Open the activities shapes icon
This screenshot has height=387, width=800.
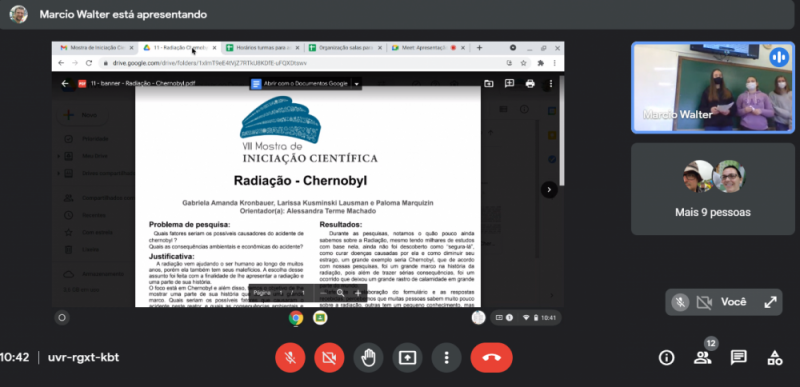[774, 358]
